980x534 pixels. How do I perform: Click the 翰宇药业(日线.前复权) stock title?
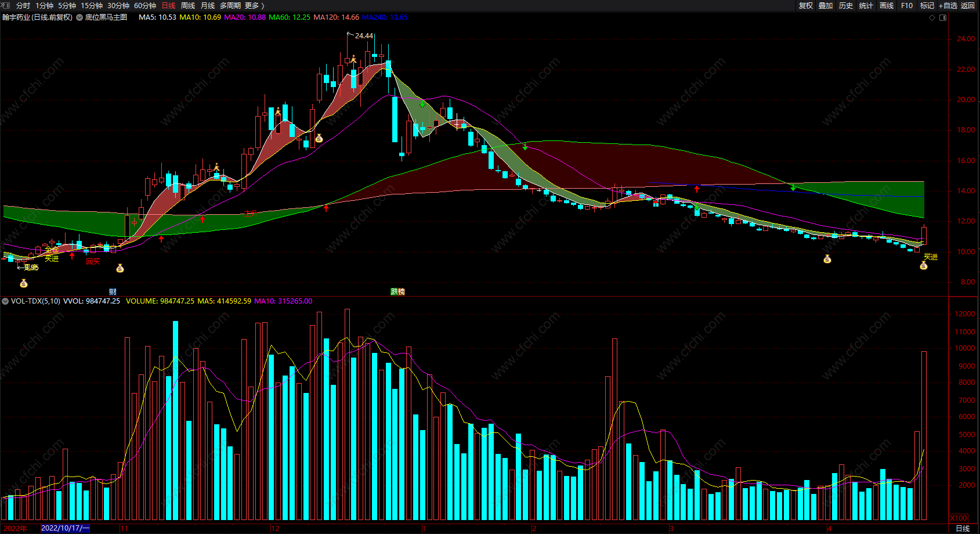point(37,17)
